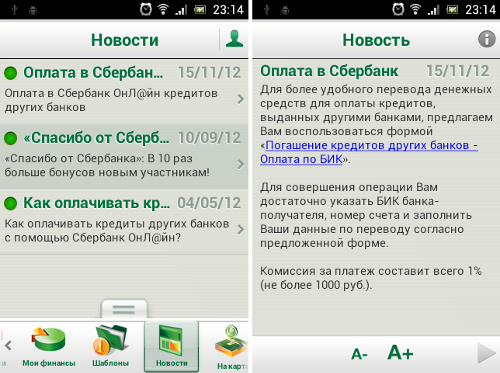Select the «Спасибо от Сберб... news headline
This screenshot has width=500, height=373.
pos(96,138)
